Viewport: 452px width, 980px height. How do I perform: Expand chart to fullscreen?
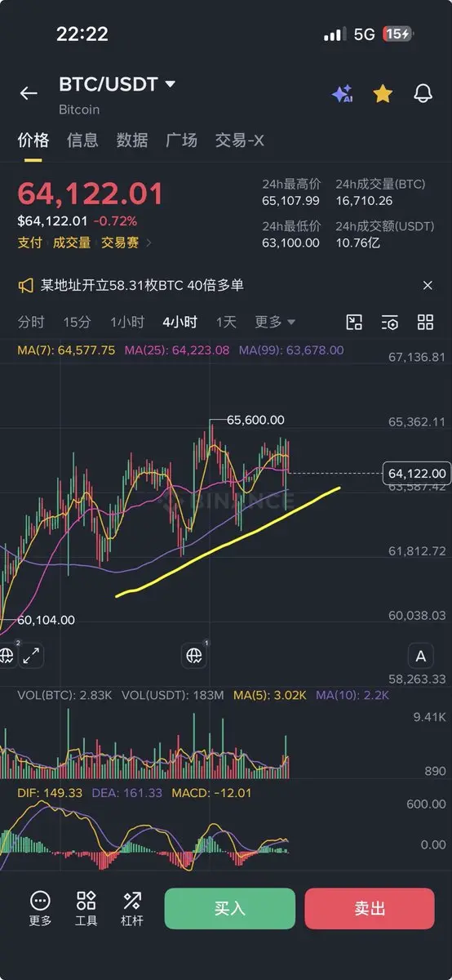click(x=32, y=654)
